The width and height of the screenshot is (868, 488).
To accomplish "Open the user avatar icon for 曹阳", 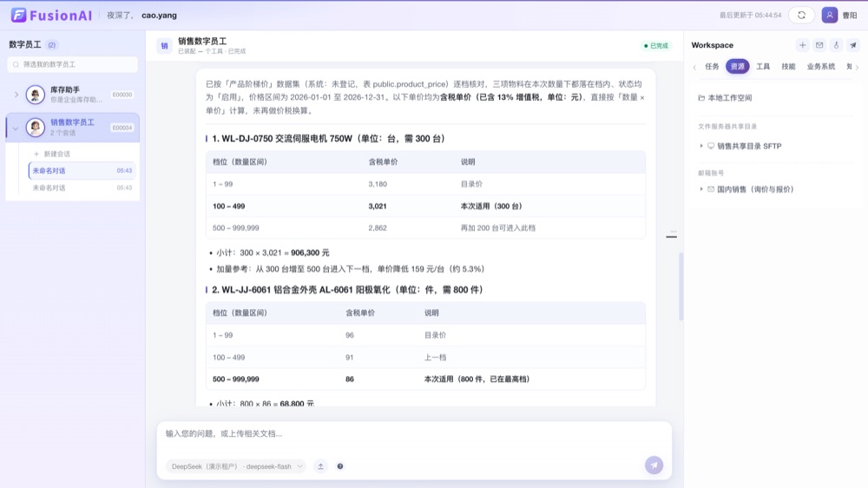I will [x=829, y=15].
